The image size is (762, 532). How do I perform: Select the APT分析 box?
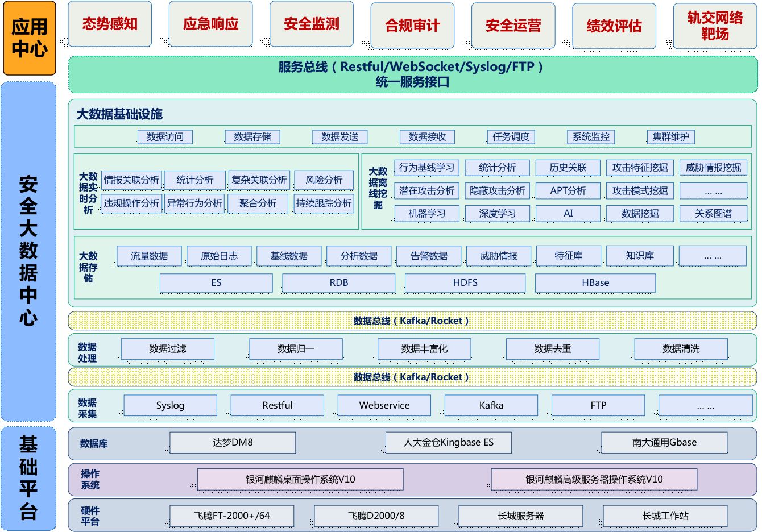tap(568, 191)
